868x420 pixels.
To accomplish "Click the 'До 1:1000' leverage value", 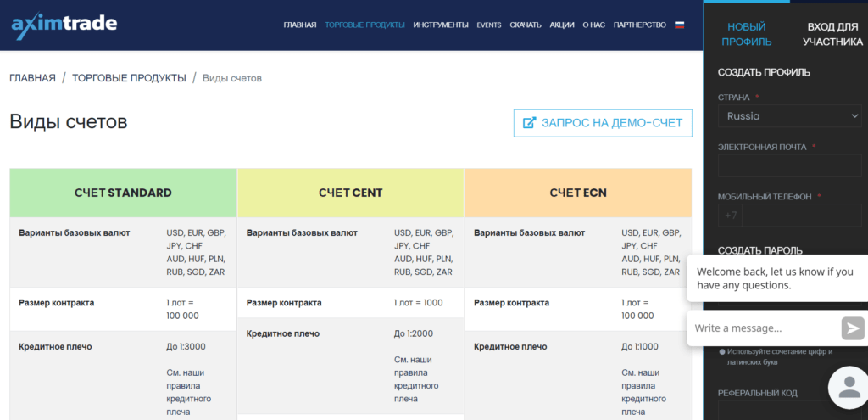I will (x=641, y=347).
